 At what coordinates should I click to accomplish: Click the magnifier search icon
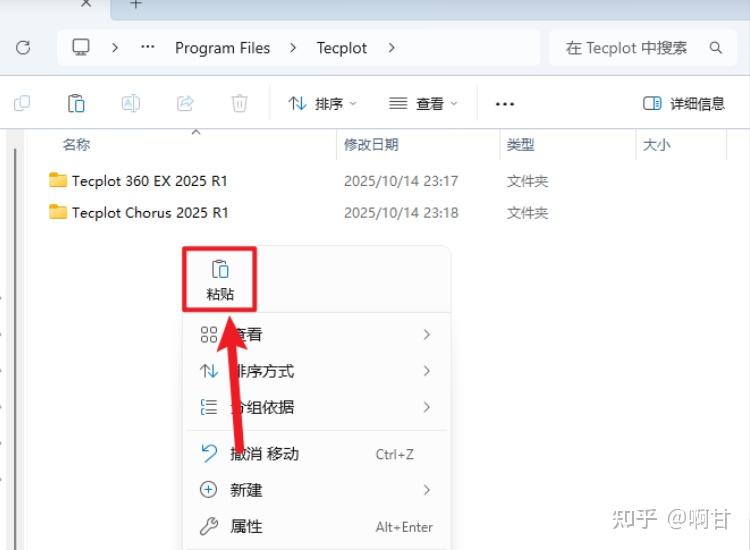pos(716,47)
